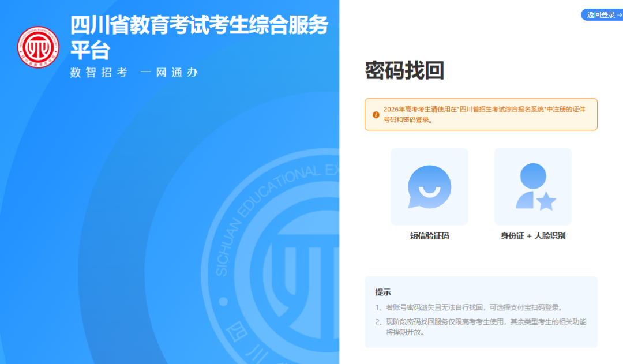623x364 pixels.
Task: Click the orange info icon in notice
Action: pyautogui.click(x=376, y=114)
